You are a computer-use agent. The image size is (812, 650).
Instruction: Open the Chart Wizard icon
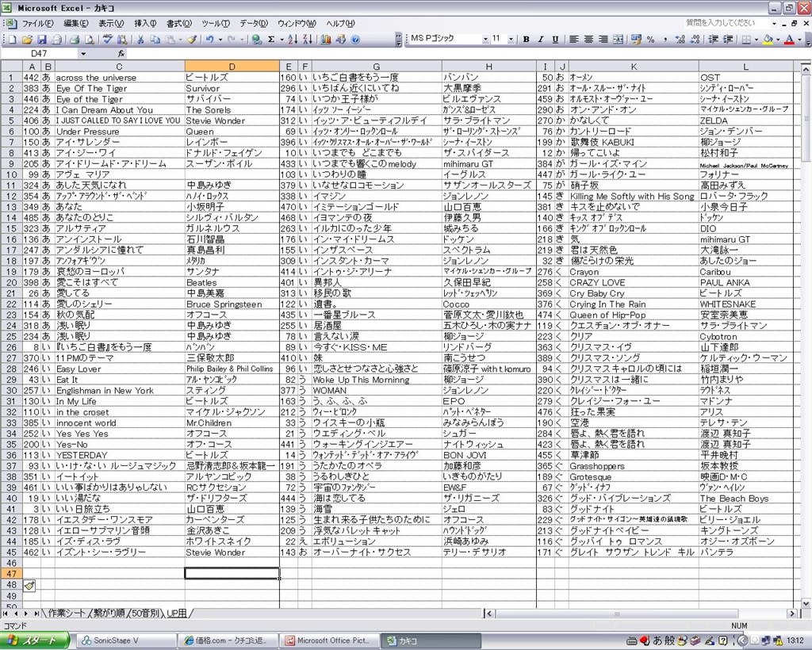[x=324, y=39]
